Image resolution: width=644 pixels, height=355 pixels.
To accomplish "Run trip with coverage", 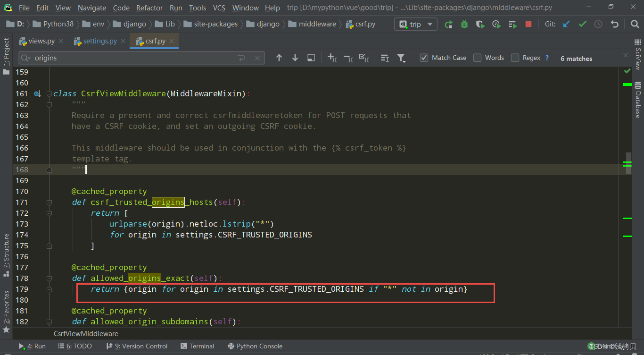I will [x=480, y=24].
